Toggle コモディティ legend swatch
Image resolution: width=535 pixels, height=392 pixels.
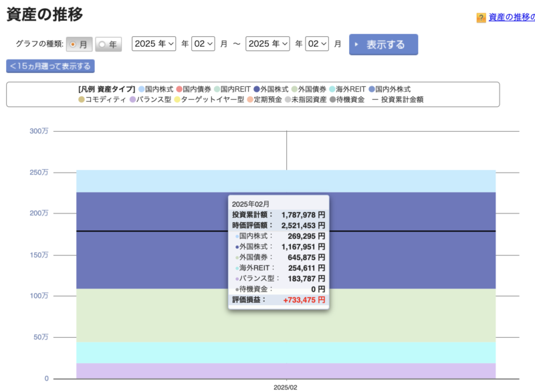pos(82,100)
